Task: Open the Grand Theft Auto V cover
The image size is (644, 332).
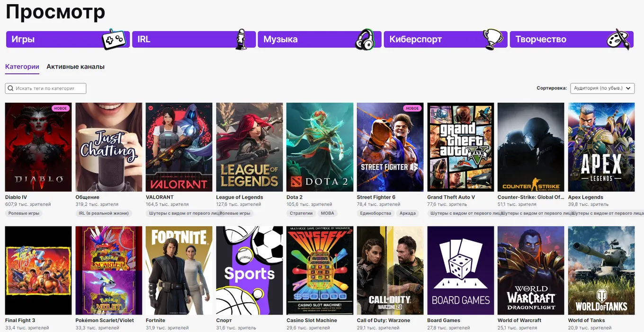Action: coord(461,147)
